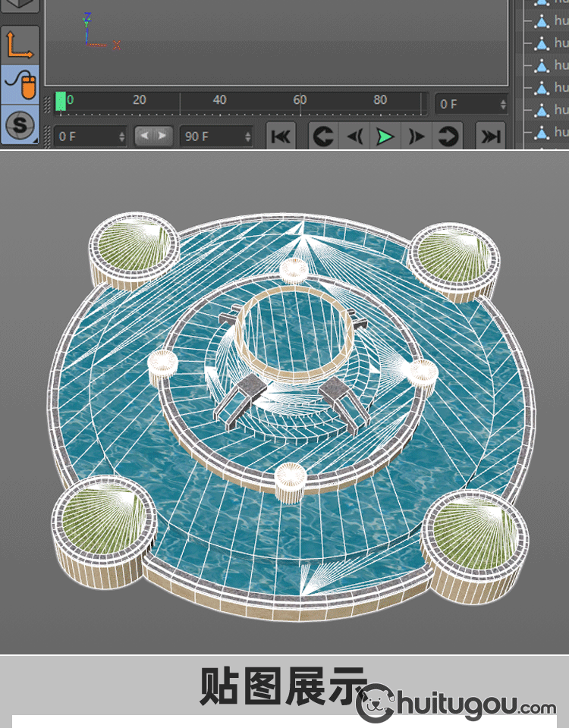Click the green playhead at frame 0

tap(61, 102)
